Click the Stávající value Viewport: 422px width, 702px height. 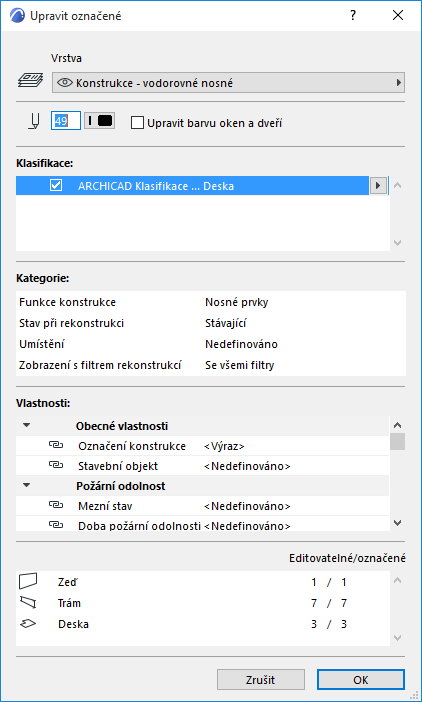226,323
